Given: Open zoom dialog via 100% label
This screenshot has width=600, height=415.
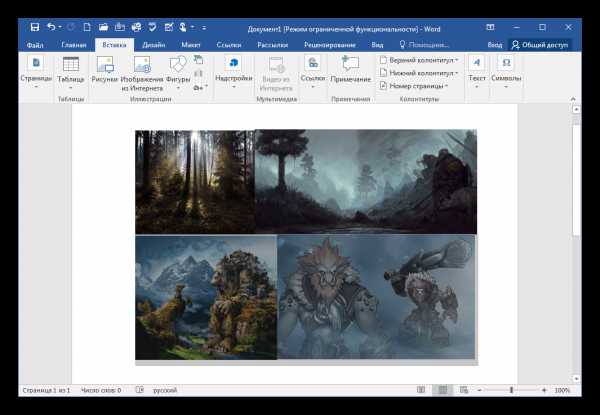Looking at the screenshot, I should pyautogui.click(x=562, y=391).
